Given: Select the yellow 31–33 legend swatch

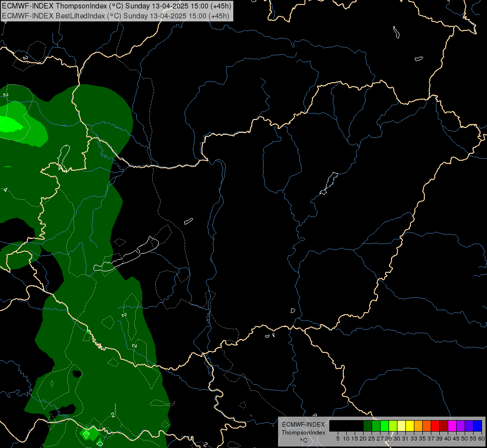Looking at the screenshot, I should (410, 426).
